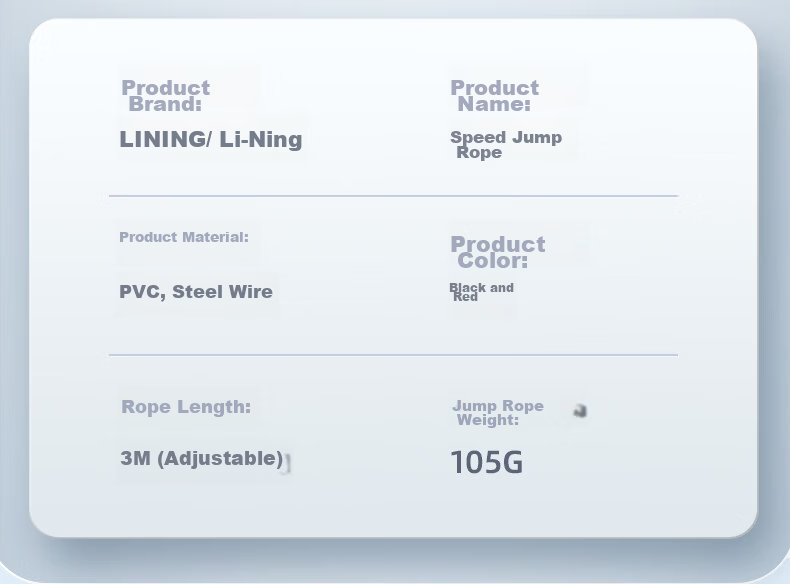Click the divider line below the brand row

click(x=393, y=196)
